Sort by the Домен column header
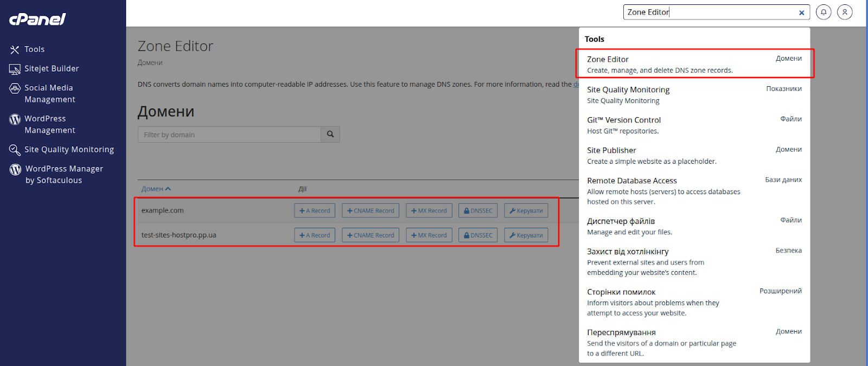The height and width of the screenshot is (366, 868). [156, 189]
